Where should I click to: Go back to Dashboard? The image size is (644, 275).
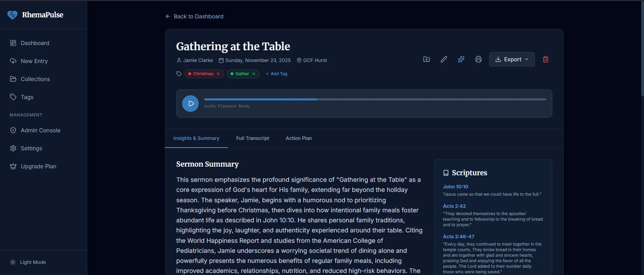(195, 16)
